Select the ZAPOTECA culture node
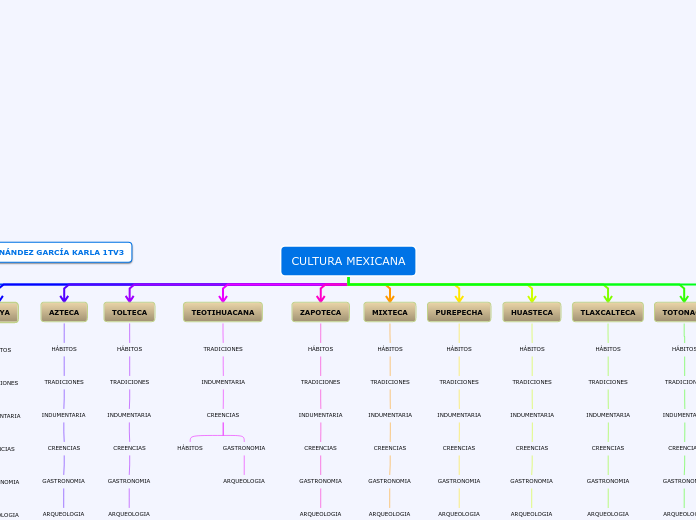The width and height of the screenshot is (696, 520). (x=320, y=312)
